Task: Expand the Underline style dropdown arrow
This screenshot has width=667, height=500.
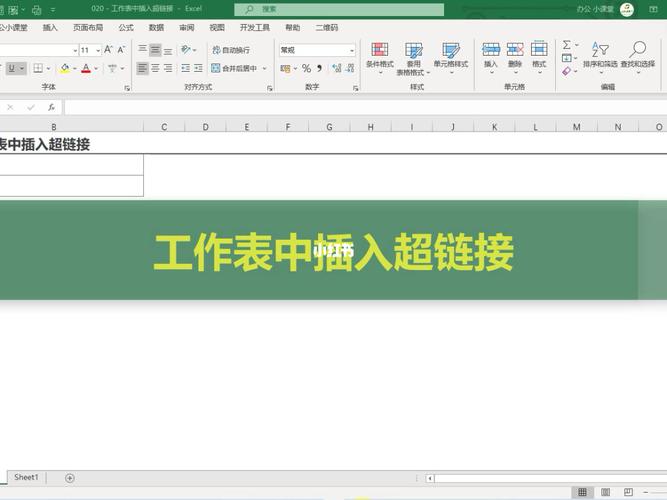Action: [22, 68]
